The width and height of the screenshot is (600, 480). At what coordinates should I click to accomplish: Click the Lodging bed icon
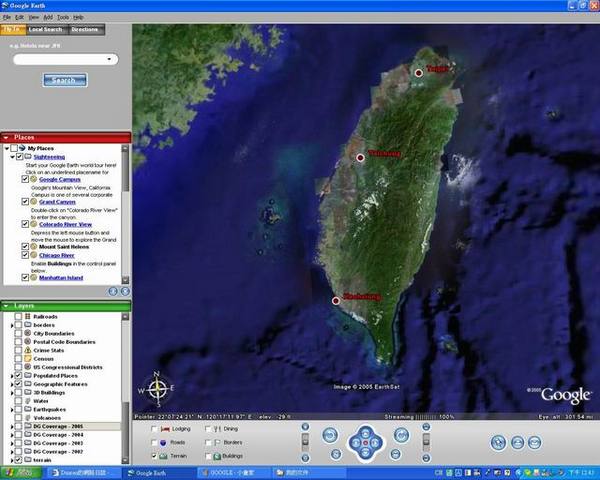[165, 429]
